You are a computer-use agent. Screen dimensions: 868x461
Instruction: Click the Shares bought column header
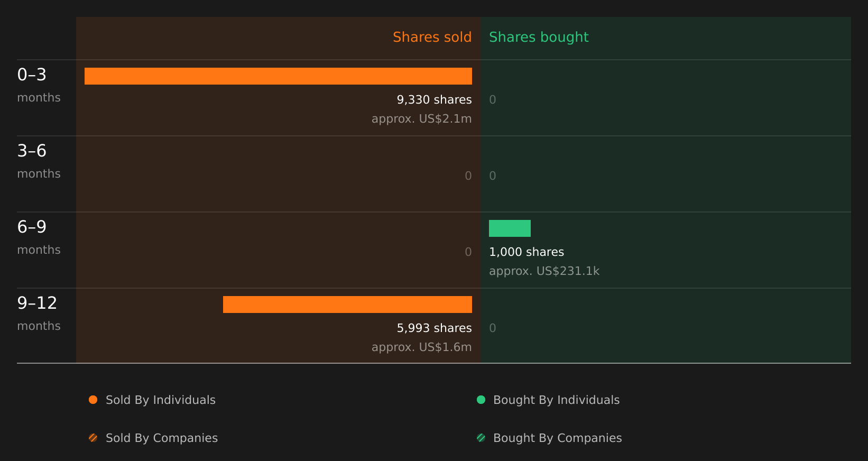point(539,37)
